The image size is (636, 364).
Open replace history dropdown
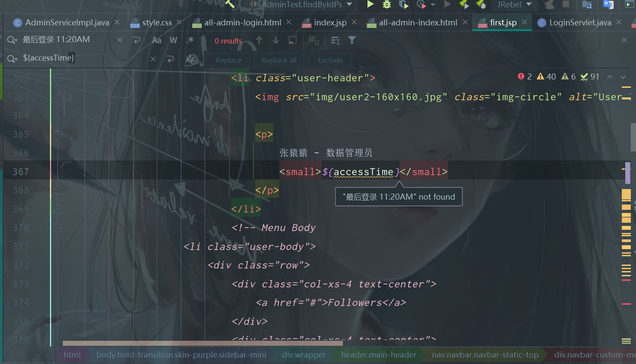pyautogui.click(x=12, y=59)
